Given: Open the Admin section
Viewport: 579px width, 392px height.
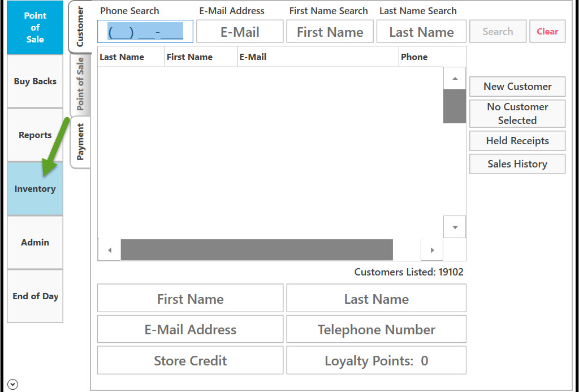Looking at the screenshot, I should (35, 242).
